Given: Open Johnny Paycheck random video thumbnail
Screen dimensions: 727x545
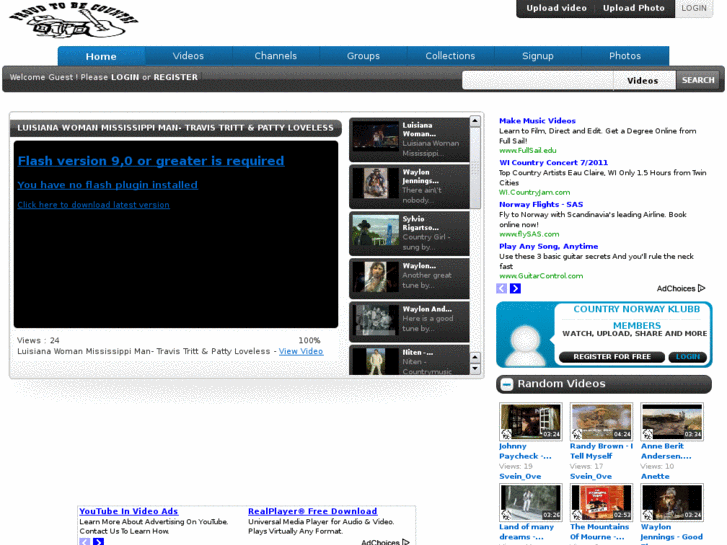Looking at the screenshot, I should click(x=530, y=421).
